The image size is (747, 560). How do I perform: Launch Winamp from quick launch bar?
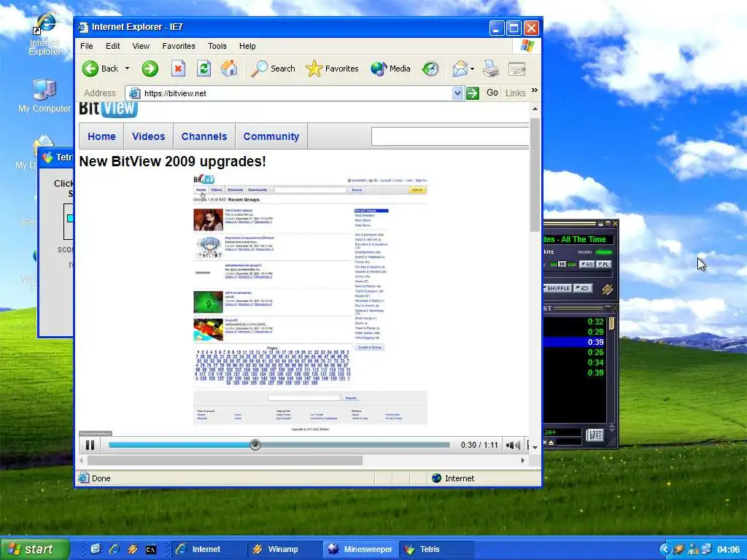pos(133,549)
